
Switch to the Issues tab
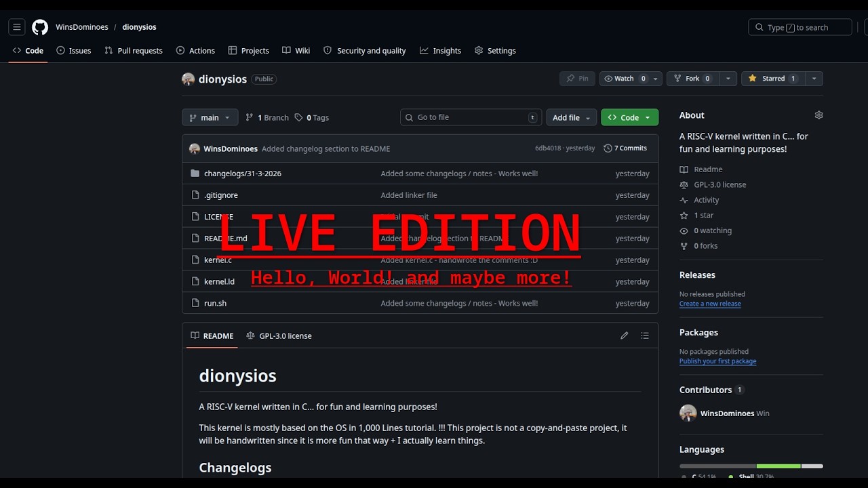click(x=74, y=51)
